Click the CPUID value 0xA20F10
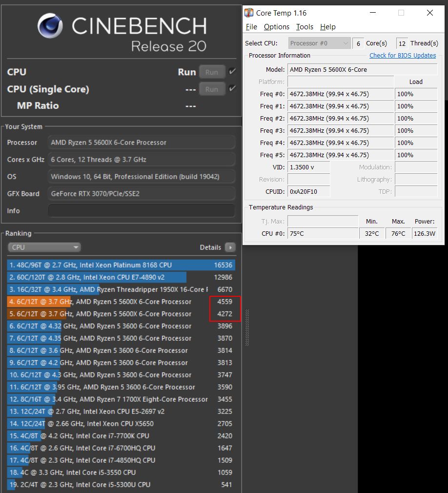Viewport: 448px width, 493px height. tap(309, 191)
